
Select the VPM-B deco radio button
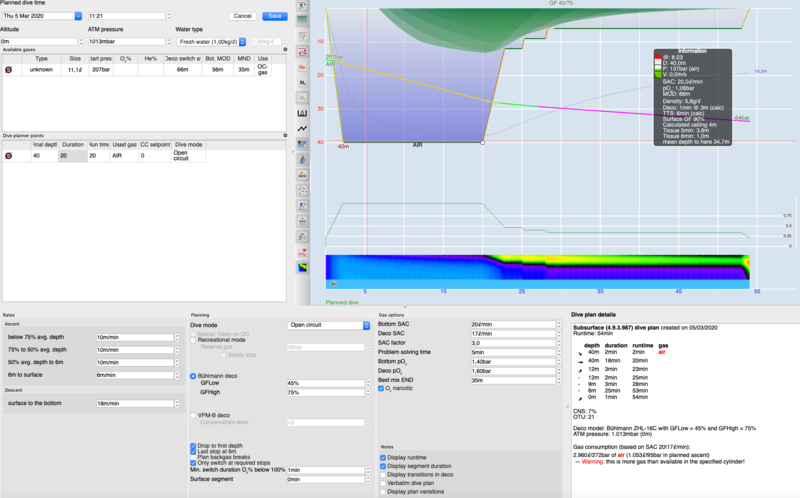point(193,415)
